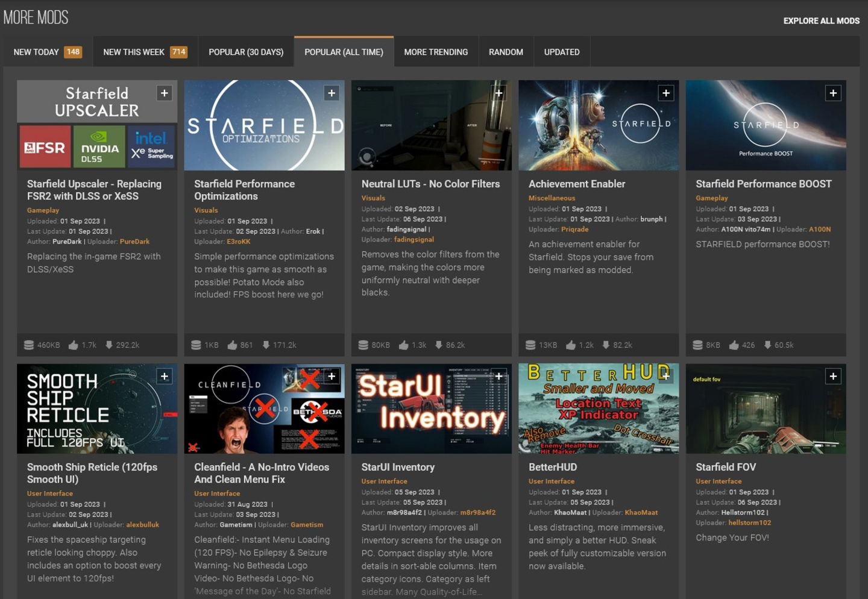Open Starfield Upscaler mod title link
868x599 pixels.
click(x=94, y=190)
